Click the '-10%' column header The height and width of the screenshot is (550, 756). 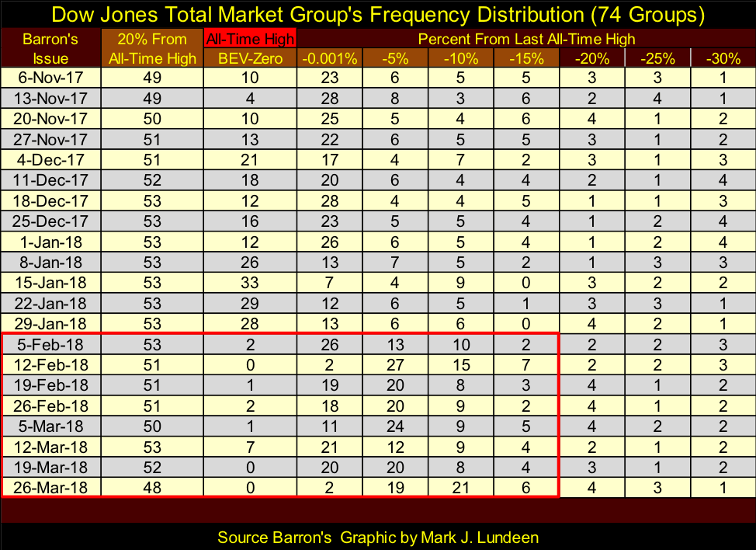tap(460, 58)
